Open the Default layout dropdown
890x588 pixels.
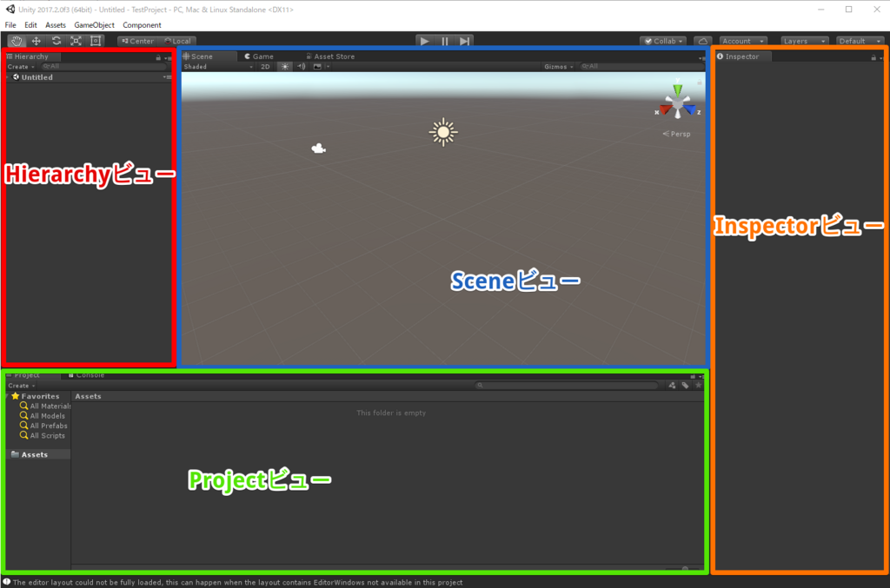860,41
